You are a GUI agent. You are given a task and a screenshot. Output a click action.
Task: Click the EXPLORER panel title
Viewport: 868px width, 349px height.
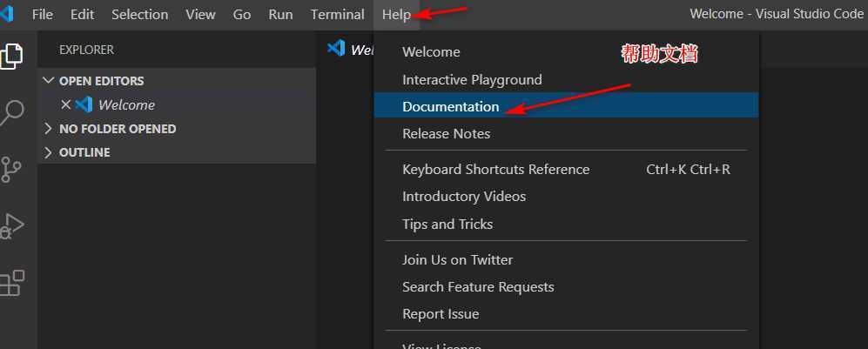[x=86, y=50]
